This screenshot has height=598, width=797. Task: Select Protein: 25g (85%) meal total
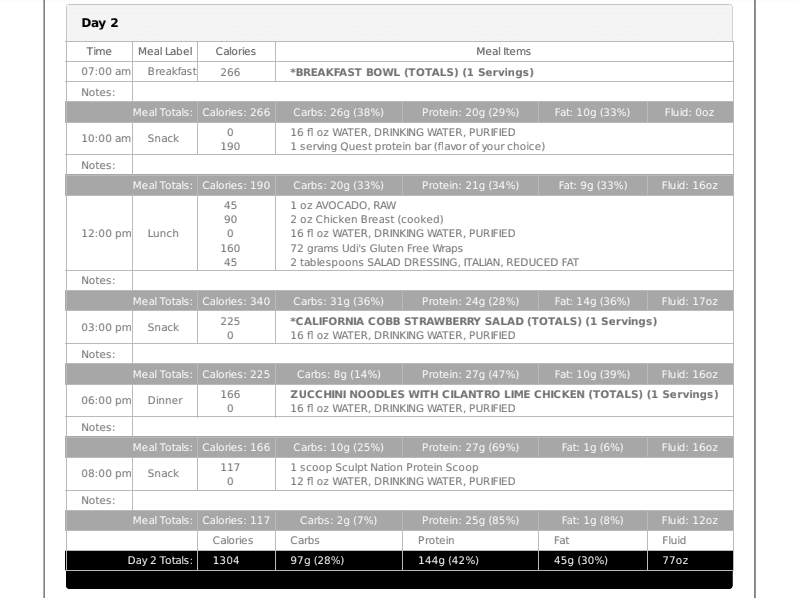470,521
